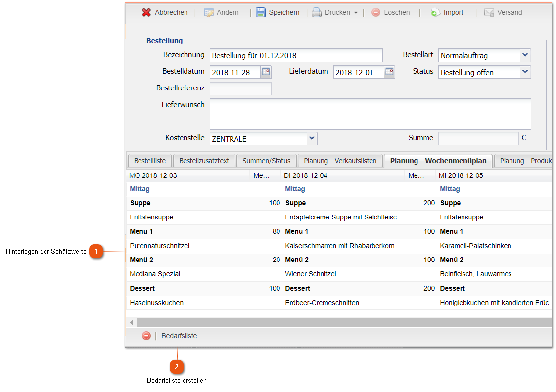Select the Wiener Schnitzel entry
Viewport: 556px width, 392px height.
(311, 274)
